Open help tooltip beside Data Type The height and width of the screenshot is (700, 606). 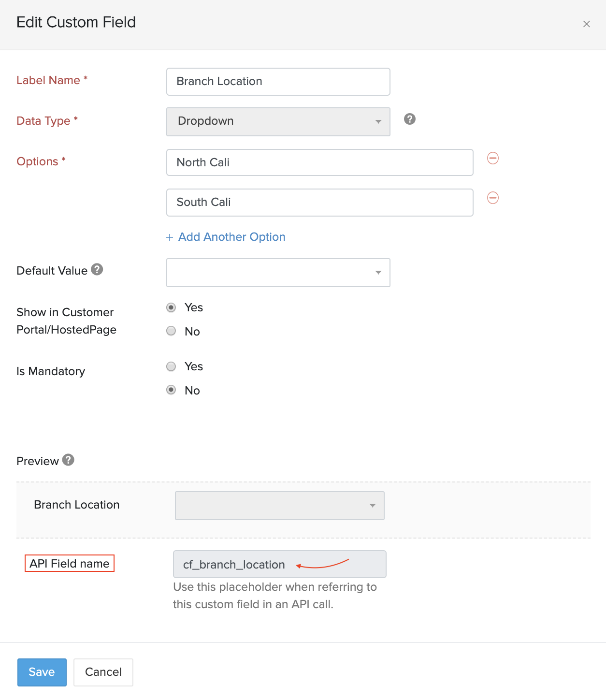(409, 119)
